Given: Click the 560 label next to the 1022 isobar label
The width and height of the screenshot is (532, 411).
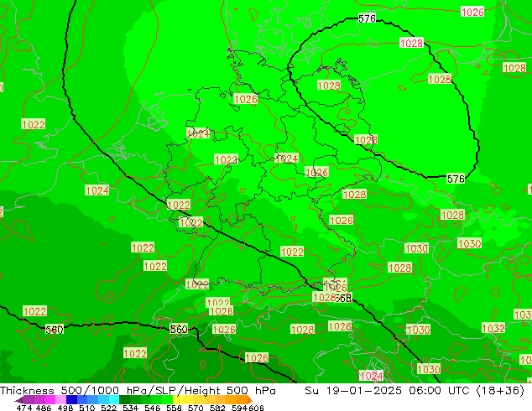Looking at the screenshot, I should point(55,330).
